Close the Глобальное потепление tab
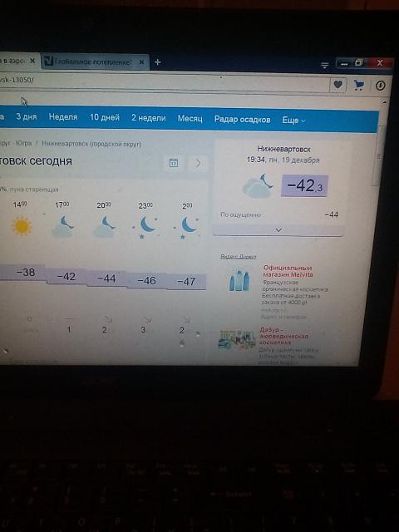 [x=142, y=62]
